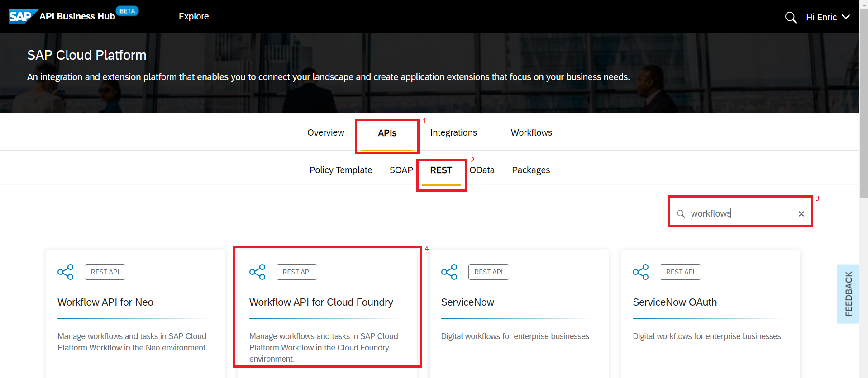The height and width of the screenshot is (378, 868).
Task: Click API Business Hub title
Action: point(77,16)
